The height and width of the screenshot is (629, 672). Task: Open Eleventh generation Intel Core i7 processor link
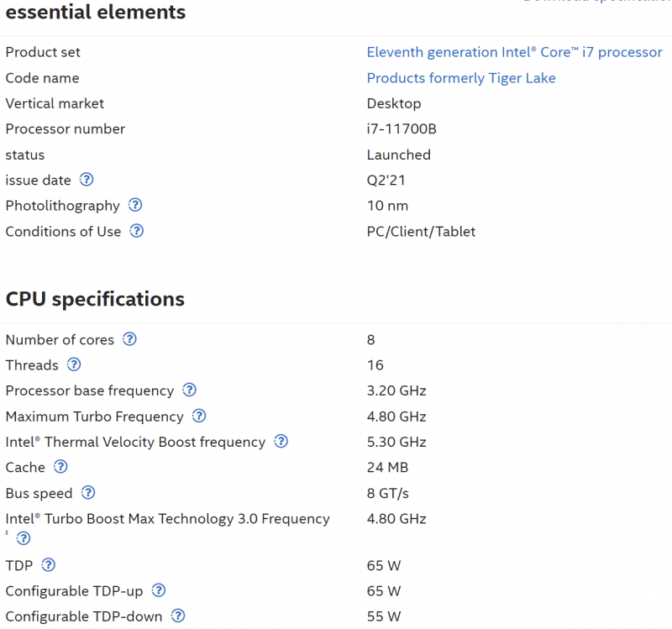(514, 52)
